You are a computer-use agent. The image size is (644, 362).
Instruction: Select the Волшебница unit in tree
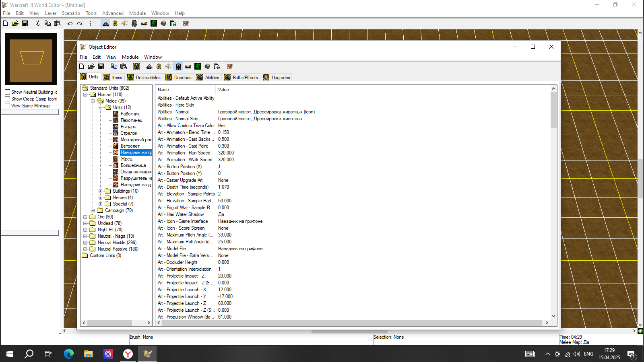point(133,165)
